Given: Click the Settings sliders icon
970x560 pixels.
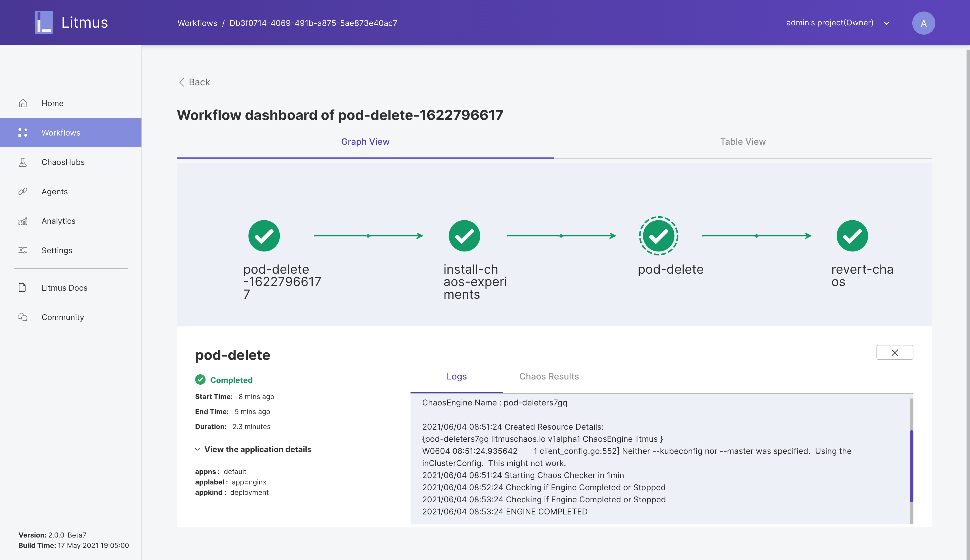Looking at the screenshot, I should (23, 250).
